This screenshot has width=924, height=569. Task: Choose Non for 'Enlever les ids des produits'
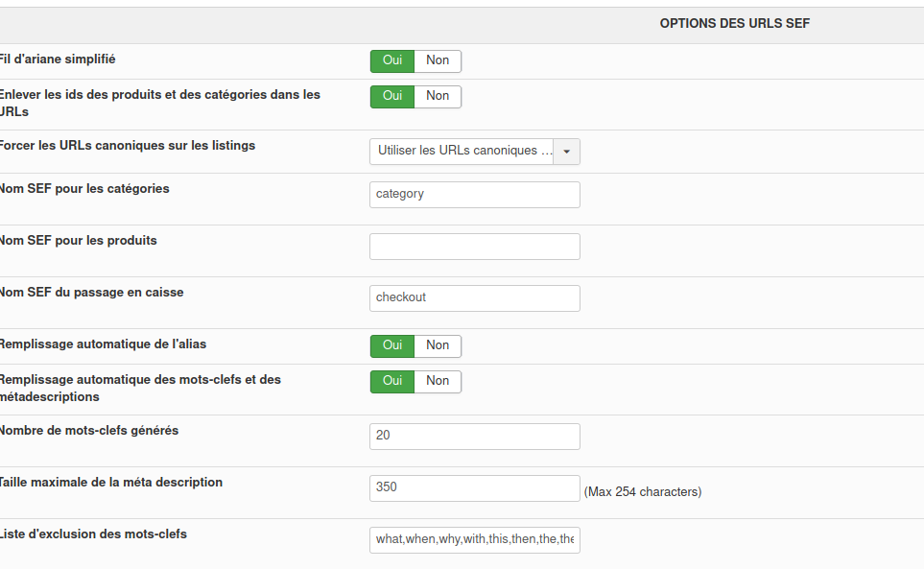438,96
